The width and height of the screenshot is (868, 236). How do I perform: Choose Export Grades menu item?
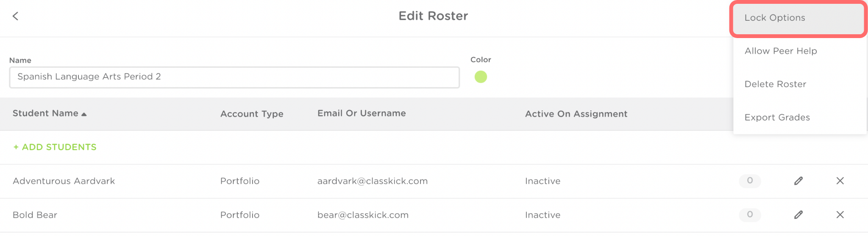point(777,118)
